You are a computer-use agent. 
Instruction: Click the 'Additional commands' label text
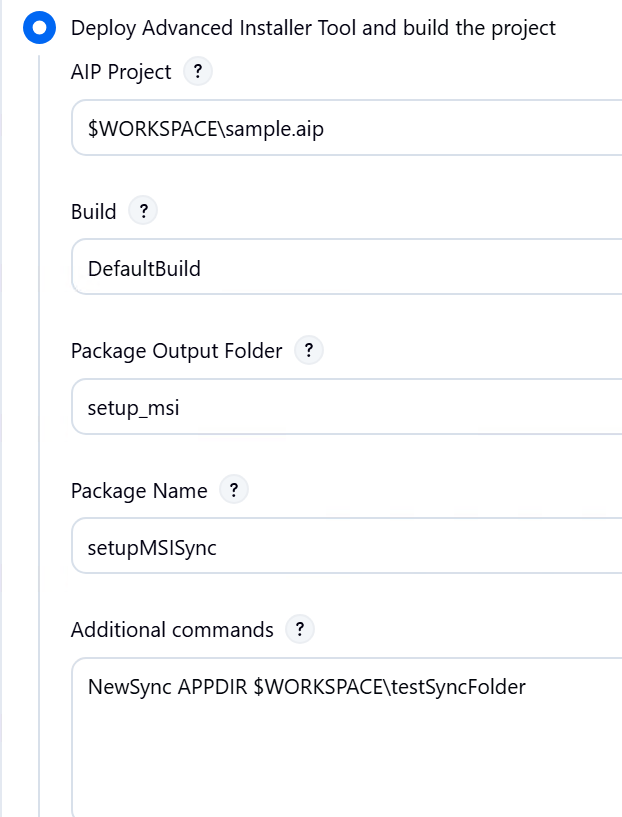172,629
